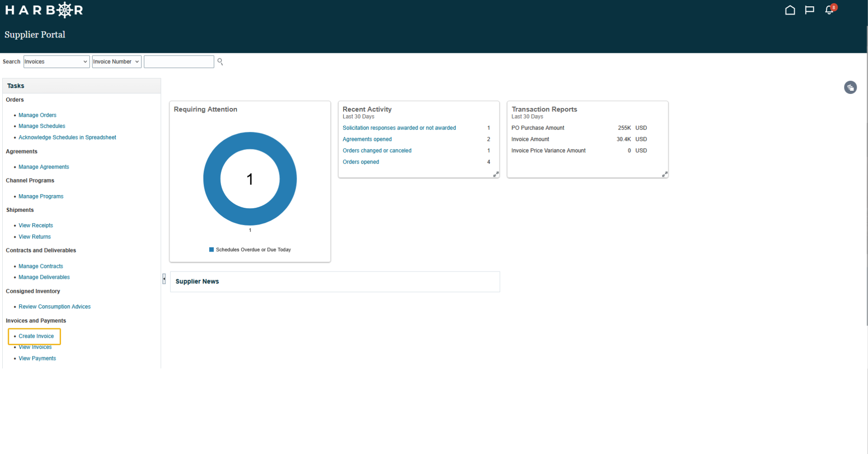
Task: Click the PO Purchase Amount row
Action: pos(579,128)
